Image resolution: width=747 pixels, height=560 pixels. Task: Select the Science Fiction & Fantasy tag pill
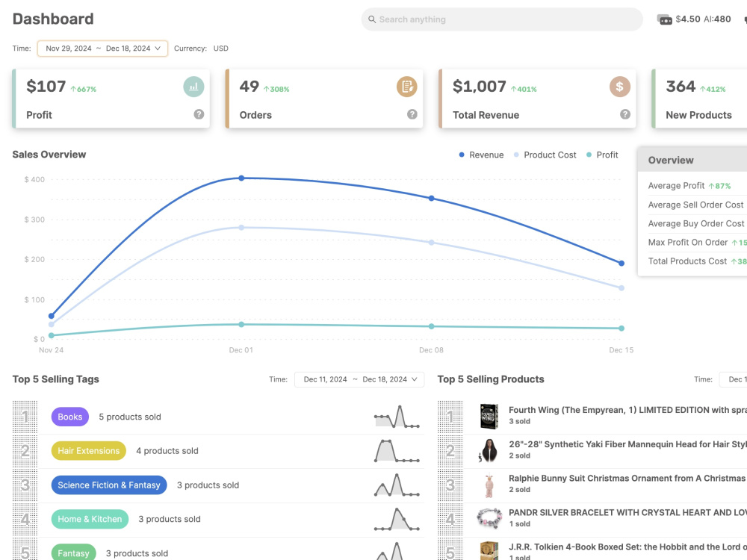(x=109, y=485)
